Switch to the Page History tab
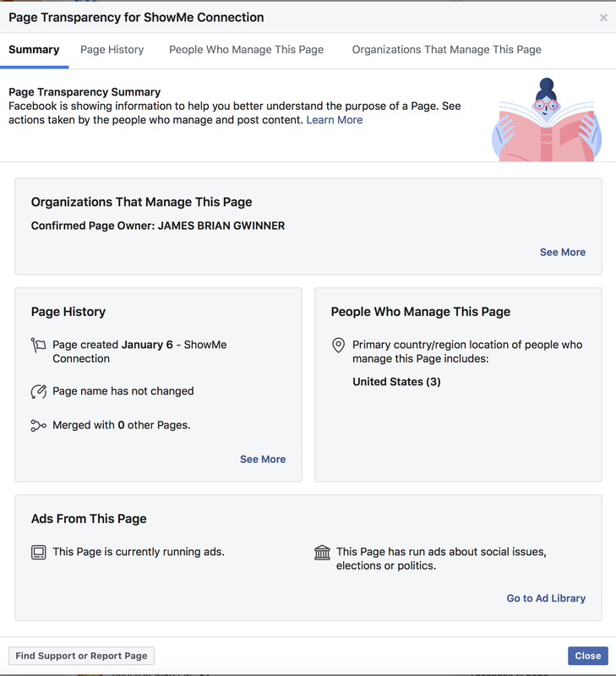This screenshot has height=676, width=616. 112,50
